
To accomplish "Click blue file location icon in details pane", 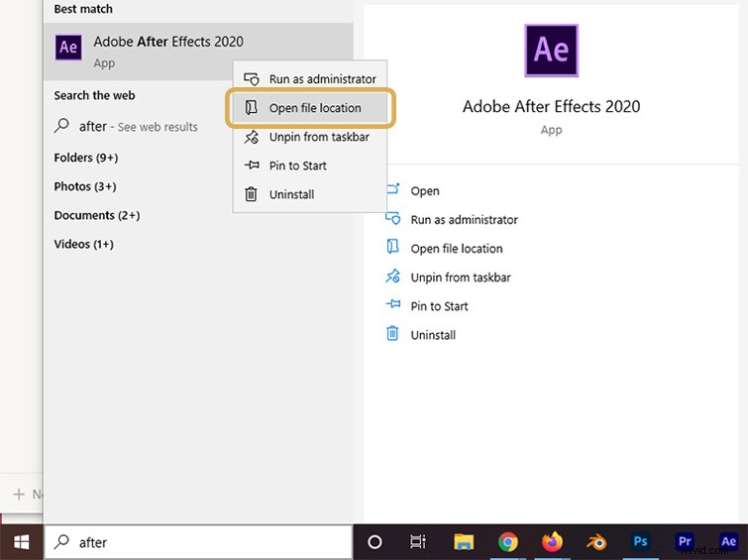I will coord(392,247).
